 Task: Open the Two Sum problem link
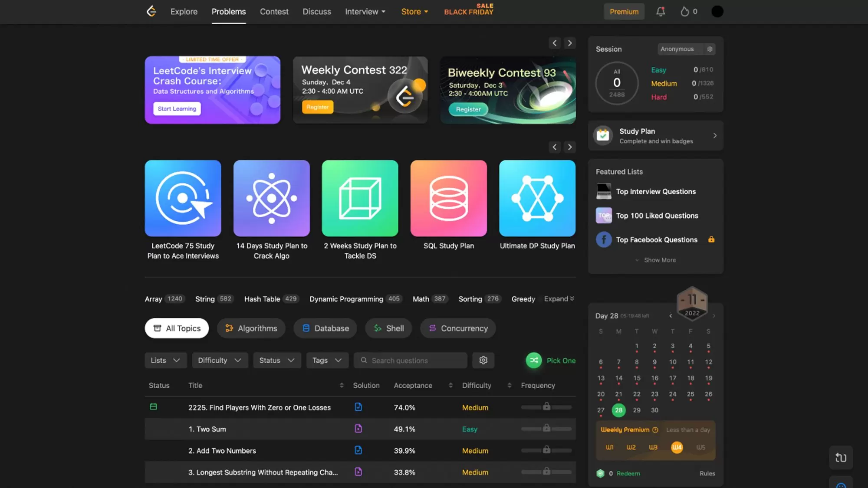207,429
